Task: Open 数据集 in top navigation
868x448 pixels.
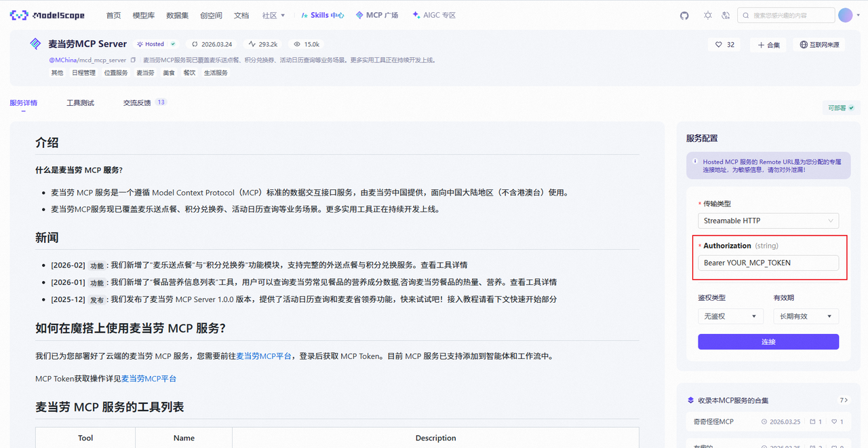Action: (177, 15)
